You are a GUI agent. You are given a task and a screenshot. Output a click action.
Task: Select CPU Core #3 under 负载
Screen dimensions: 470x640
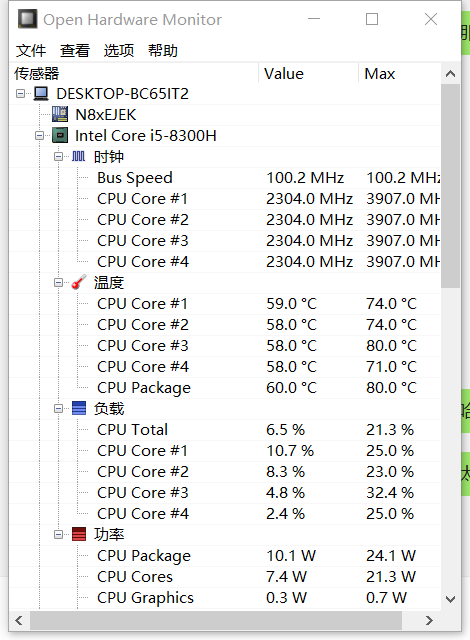pyautogui.click(x=225, y=493)
